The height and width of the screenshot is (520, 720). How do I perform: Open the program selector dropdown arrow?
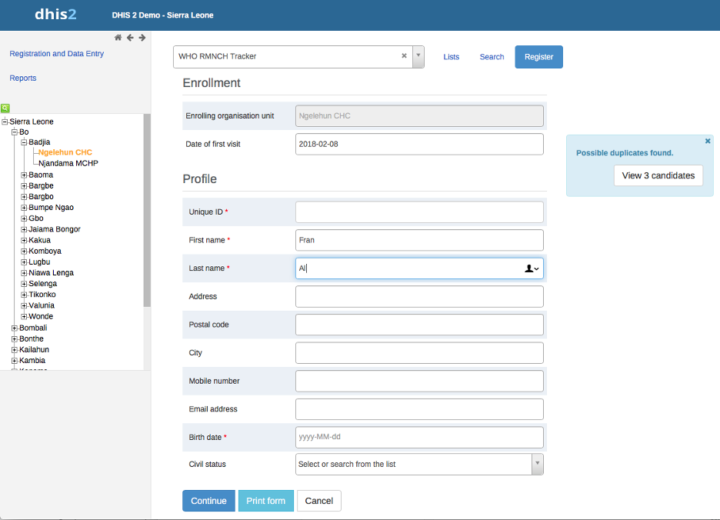[x=418, y=57]
